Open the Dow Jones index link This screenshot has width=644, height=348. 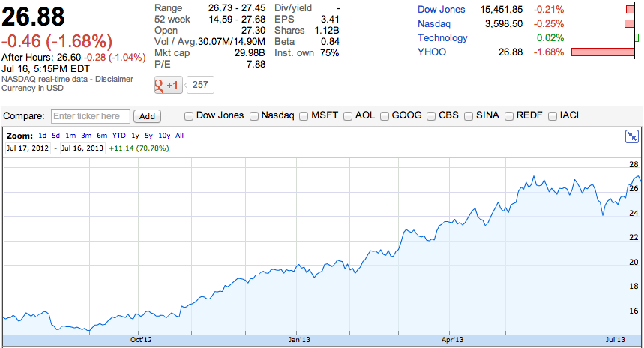[x=442, y=10]
